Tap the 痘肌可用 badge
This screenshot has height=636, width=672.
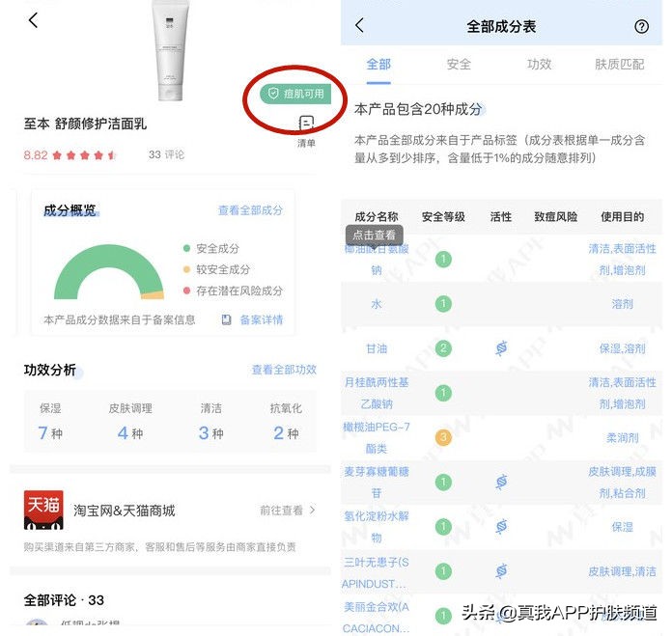(x=295, y=94)
